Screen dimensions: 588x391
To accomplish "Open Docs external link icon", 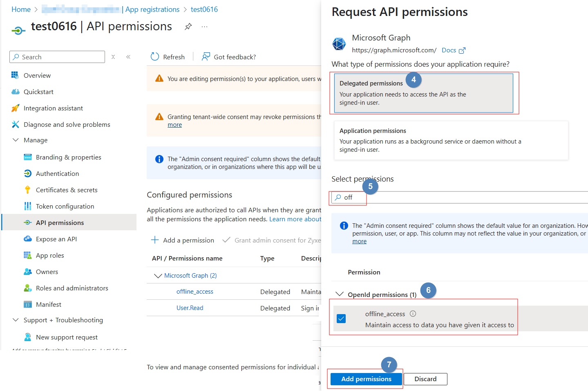I will pyautogui.click(x=462, y=51).
